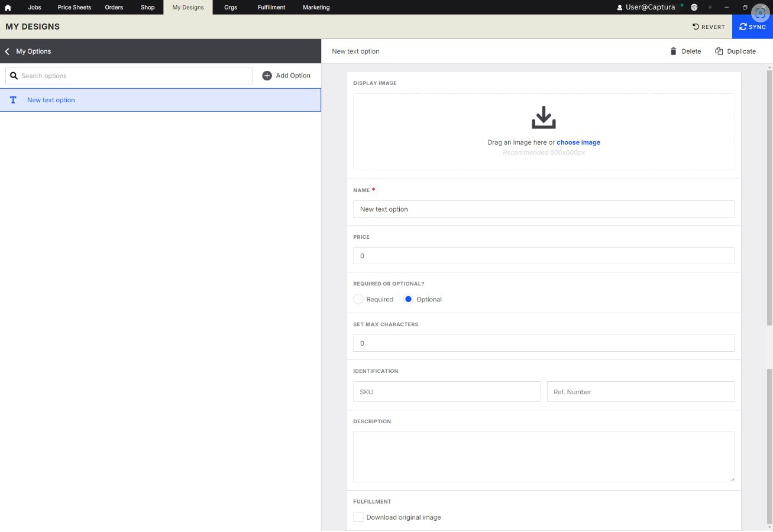Click the SKU input field
This screenshot has width=773, height=532.
click(x=447, y=392)
